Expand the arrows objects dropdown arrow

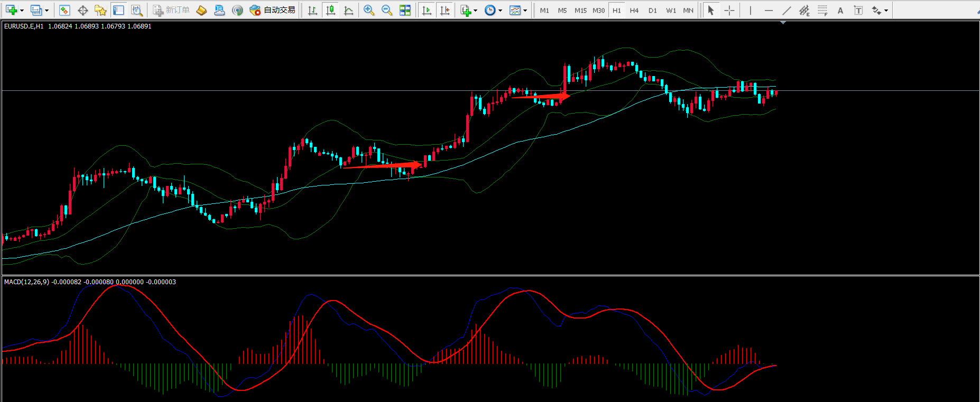(x=886, y=11)
